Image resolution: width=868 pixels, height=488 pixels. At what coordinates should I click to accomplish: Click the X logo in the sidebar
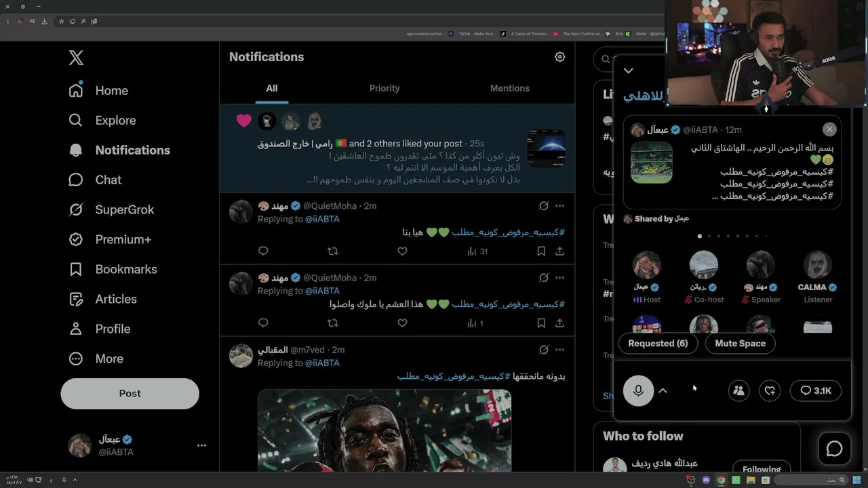[x=76, y=58]
